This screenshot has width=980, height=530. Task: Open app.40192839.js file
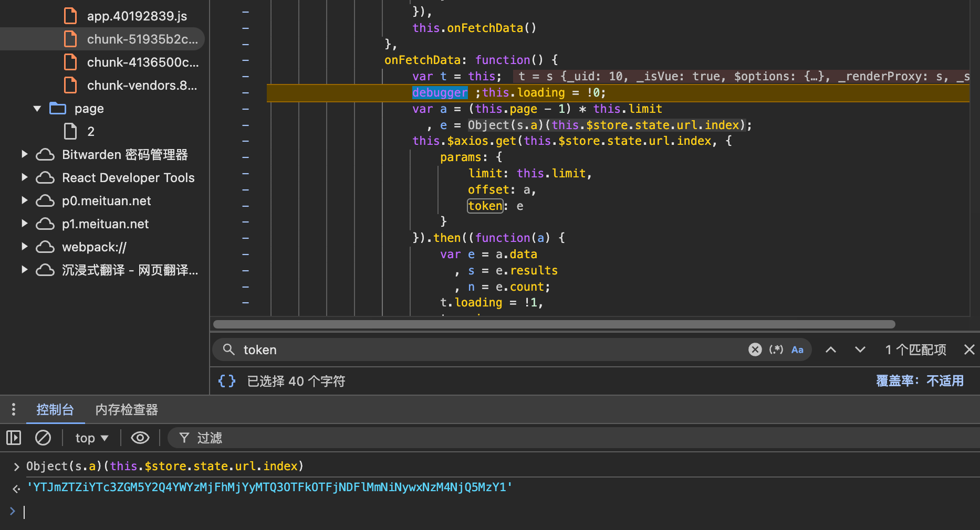pos(137,16)
